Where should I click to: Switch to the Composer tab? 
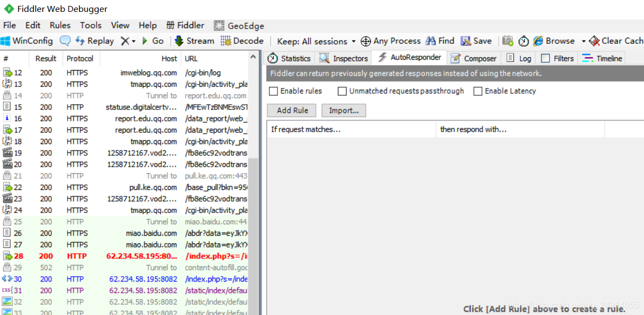point(474,58)
